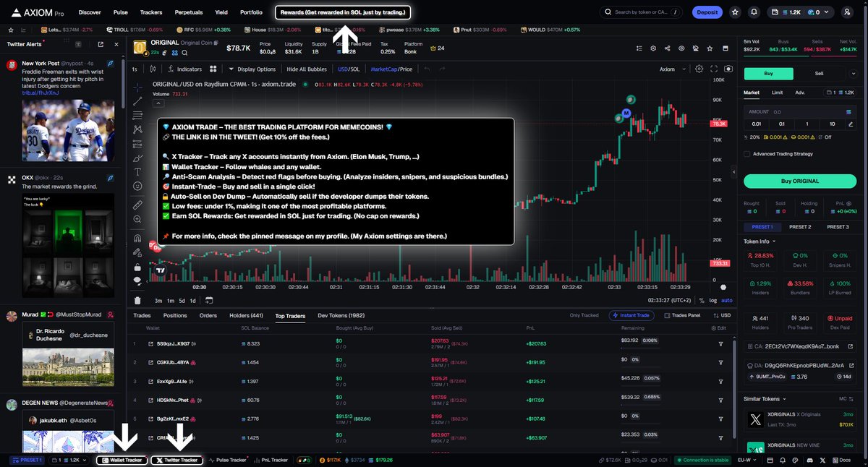Select the zoom in chart tool
Viewport: 868px width, 467px height.
coord(137,220)
